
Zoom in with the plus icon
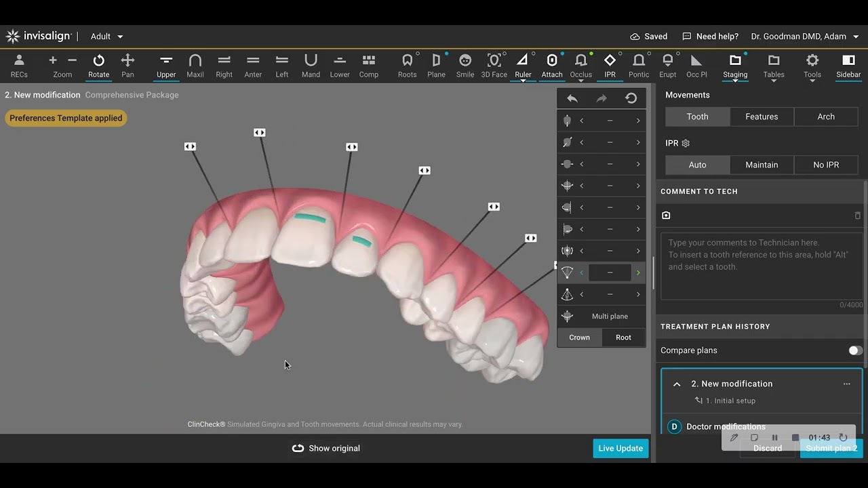coord(53,60)
